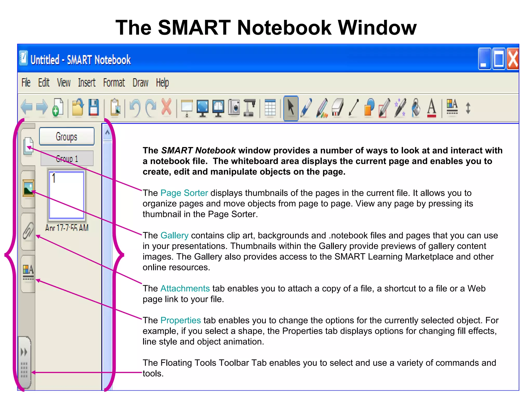Open the Properties toolbar icon

(x=452, y=107)
